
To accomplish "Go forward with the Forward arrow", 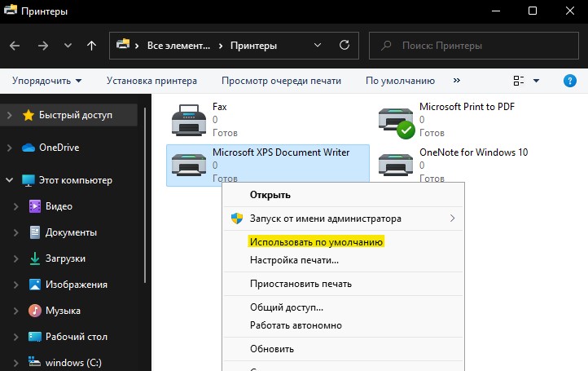I will 43,46.
